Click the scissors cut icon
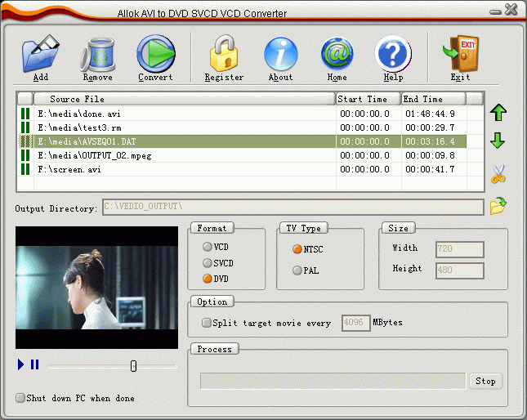This screenshot has width=527, height=420. point(498,174)
